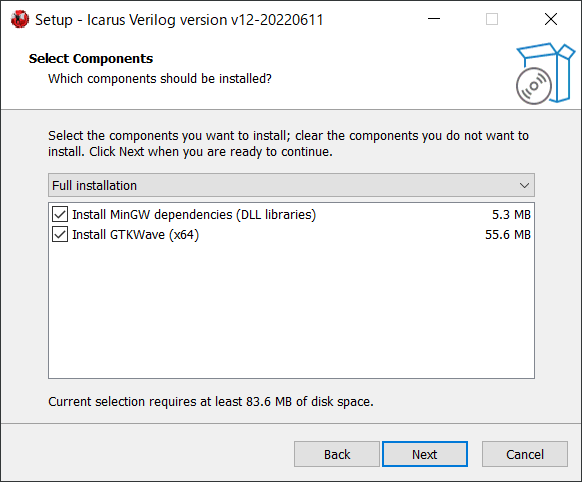Click the disabled maximize window button
Image resolution: width=582 pixels, height=482 pixels.
pos(492,19)
